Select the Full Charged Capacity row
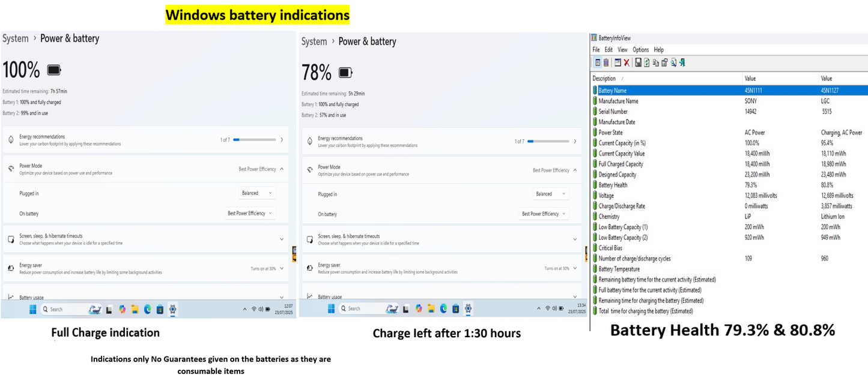The image size is (868, 378). [729, 164]
